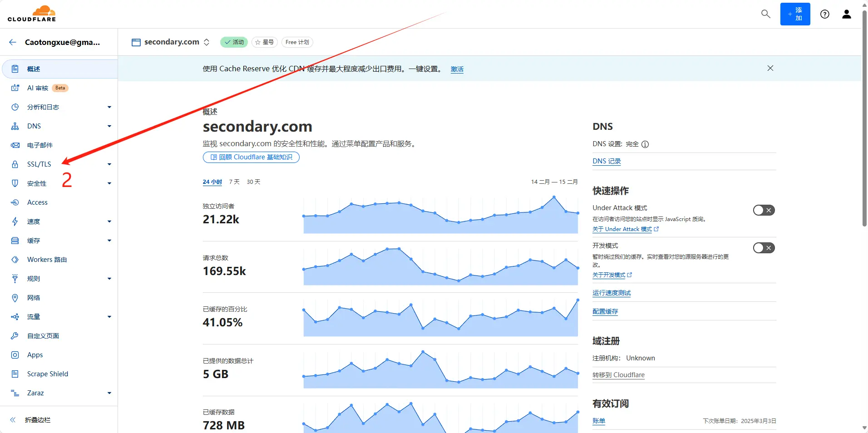Open the search magnifier icon
The image size is (868, 433).
[x=766, y=14]
